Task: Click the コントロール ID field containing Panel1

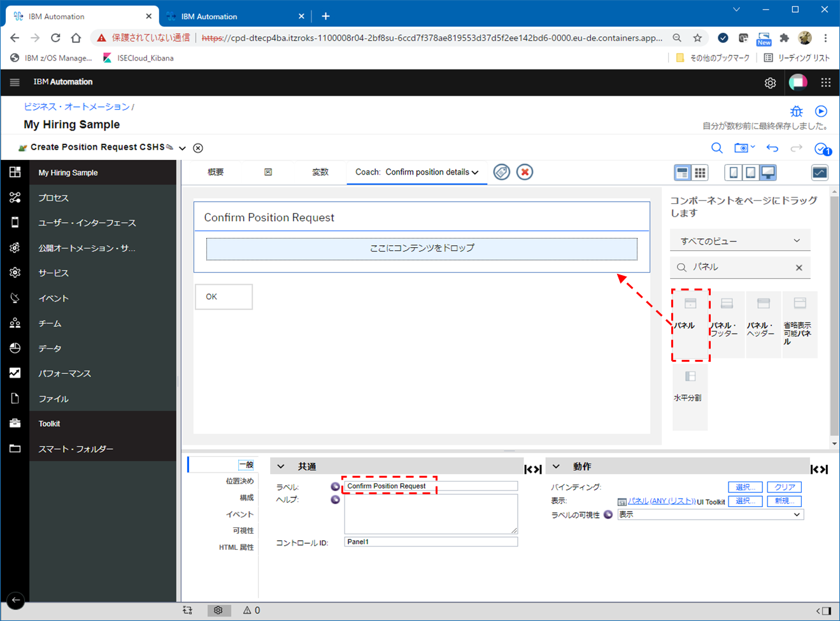Action: (431, 542)
